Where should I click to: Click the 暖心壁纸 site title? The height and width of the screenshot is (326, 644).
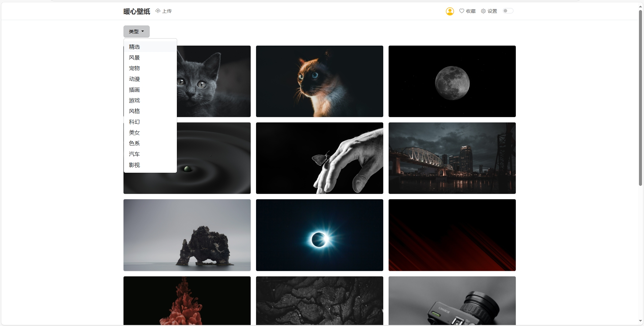pyautogui.click(x=137, y=11)
